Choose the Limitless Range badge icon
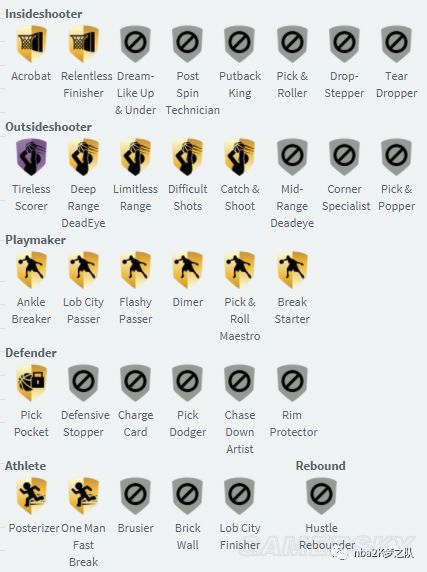The height and width of the screenshot is (572, 427). [x=136, y=157]
